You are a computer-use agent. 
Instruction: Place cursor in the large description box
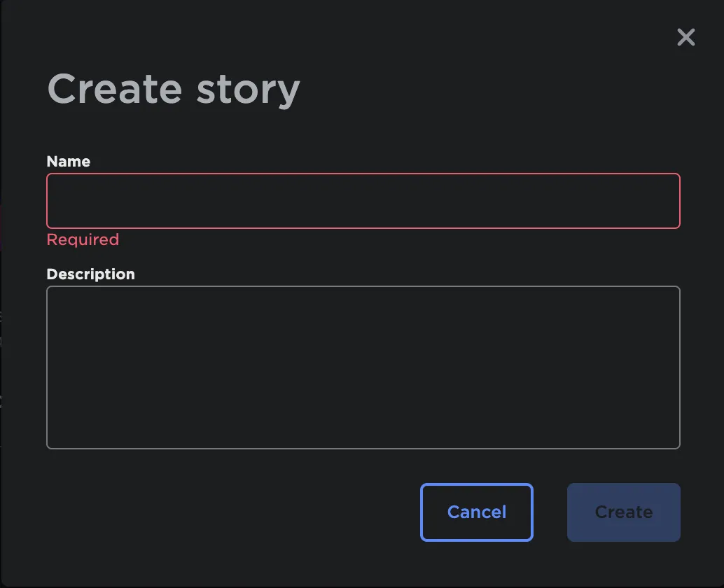click(x=363, y=367)
